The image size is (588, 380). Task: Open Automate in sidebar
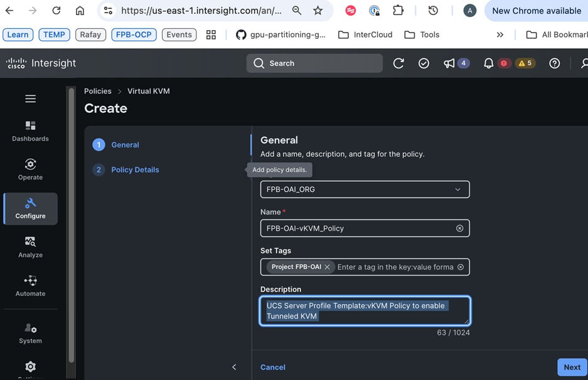[30, 286]
